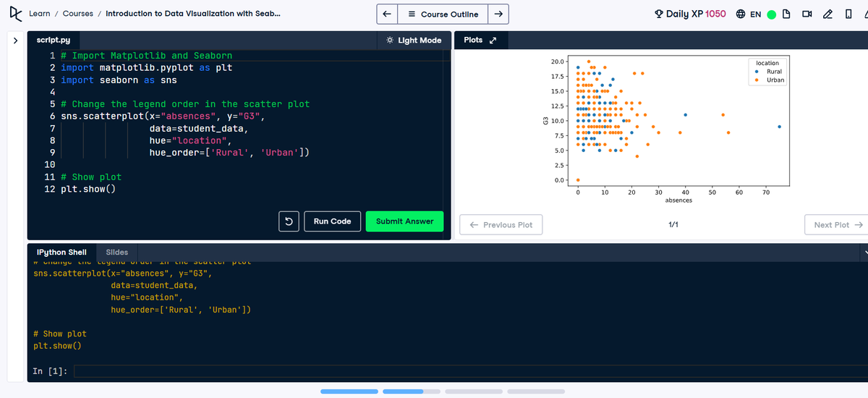868x398 pixels.
Task: Click the plt.show() line in script.py
Action: tap(88, 189)
